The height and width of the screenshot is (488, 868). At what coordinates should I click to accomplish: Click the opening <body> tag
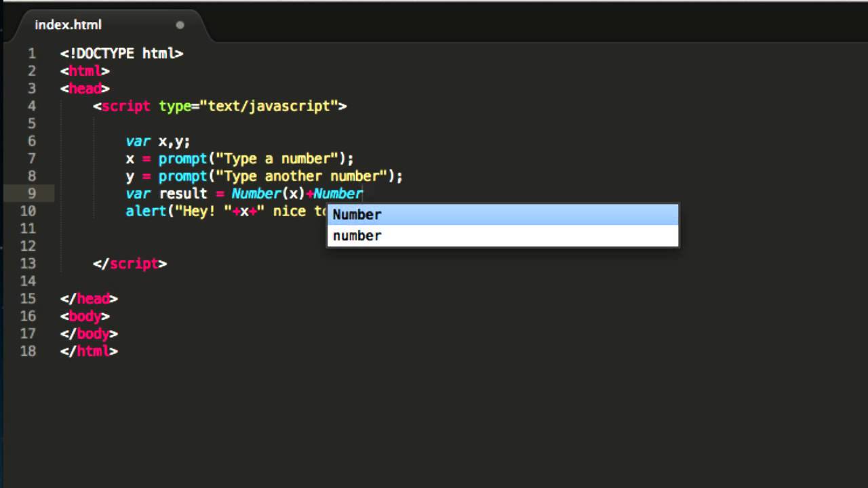click(x=85, y=317)
